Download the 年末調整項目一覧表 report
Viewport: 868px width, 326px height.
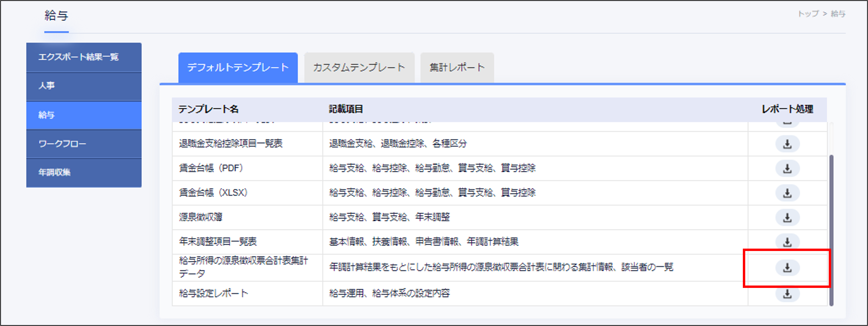click(x=788, y=242)
